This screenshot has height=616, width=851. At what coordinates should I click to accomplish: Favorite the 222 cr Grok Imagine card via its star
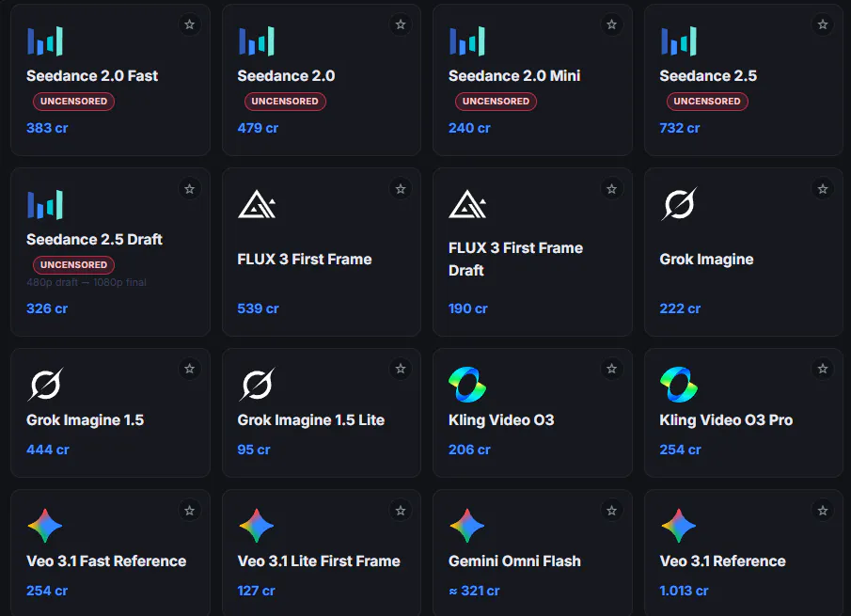click(823, 189)
